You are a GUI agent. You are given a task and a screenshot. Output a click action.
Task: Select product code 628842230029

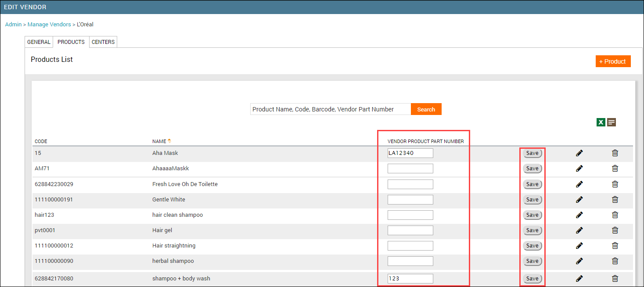(x=54, y=184)
